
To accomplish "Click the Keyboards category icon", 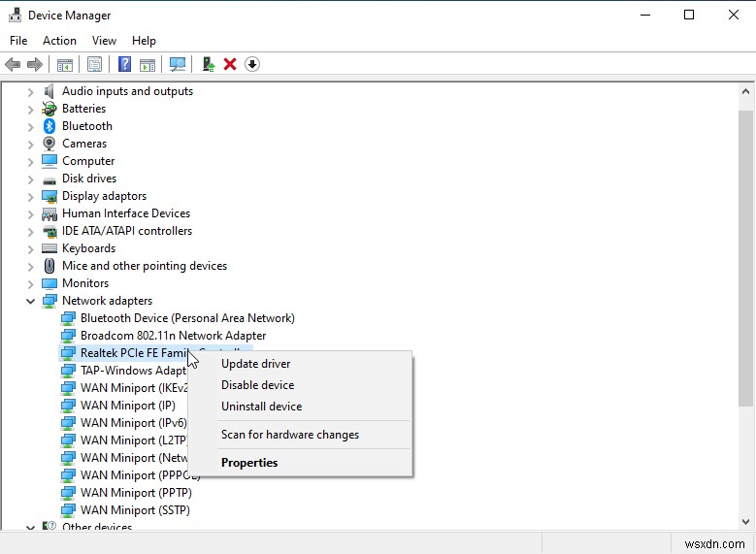I will tap(49, 248).
